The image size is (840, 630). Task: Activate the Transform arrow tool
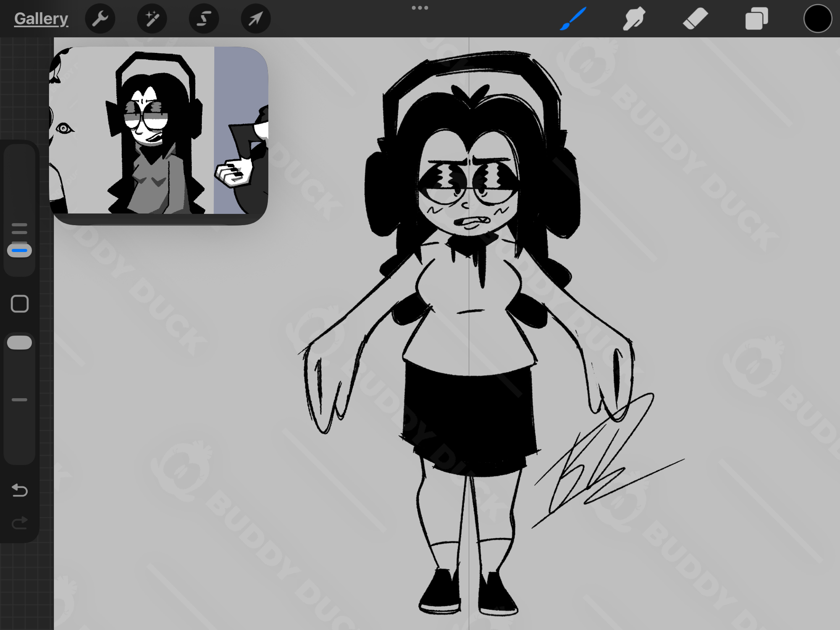(x=255, y=19)
